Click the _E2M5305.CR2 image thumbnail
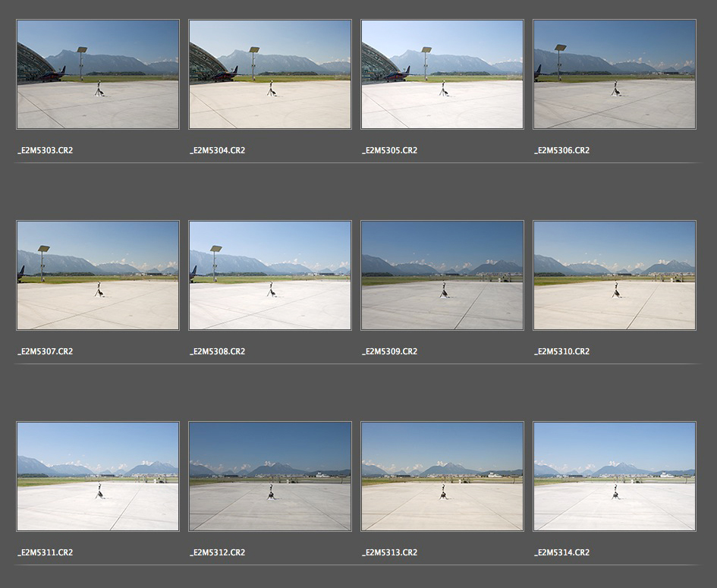The image size is (717, 588). pyautogui.click(x=442, y=74)
